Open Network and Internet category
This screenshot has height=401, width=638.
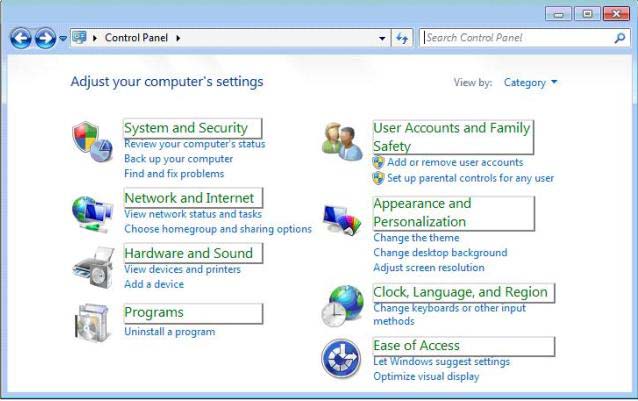(189, 198)
